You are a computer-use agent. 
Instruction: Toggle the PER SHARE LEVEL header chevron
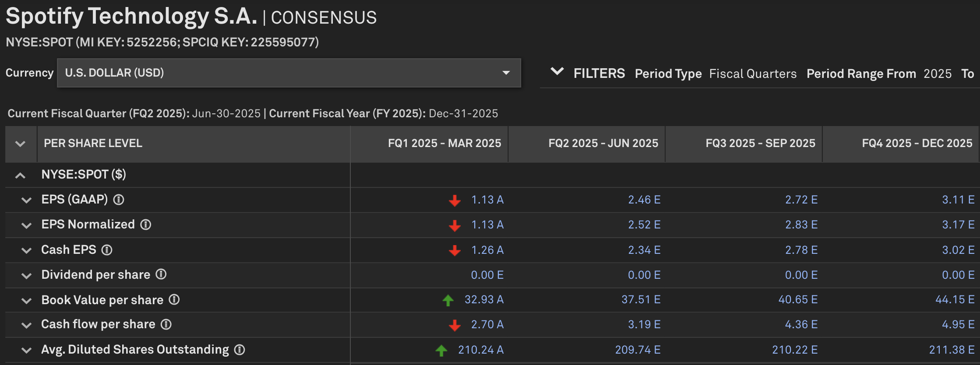pyautogui.click(x=20, y=144)
